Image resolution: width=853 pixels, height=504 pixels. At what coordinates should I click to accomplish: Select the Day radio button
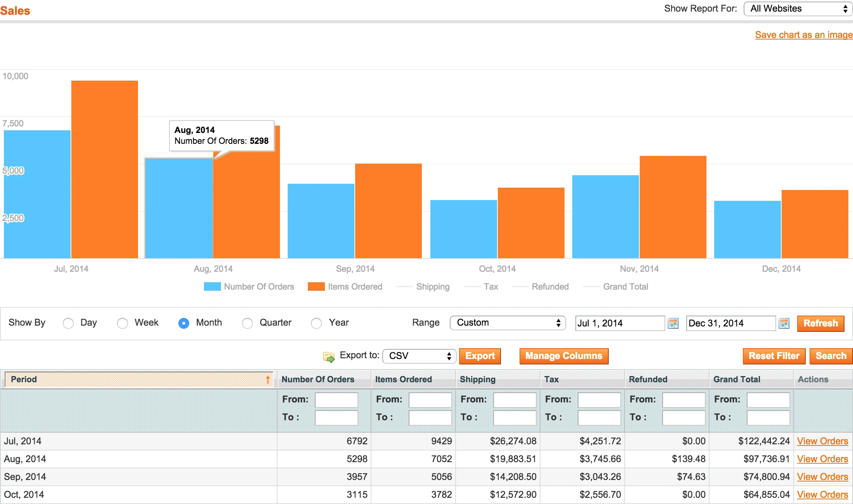tap(68, 323)
